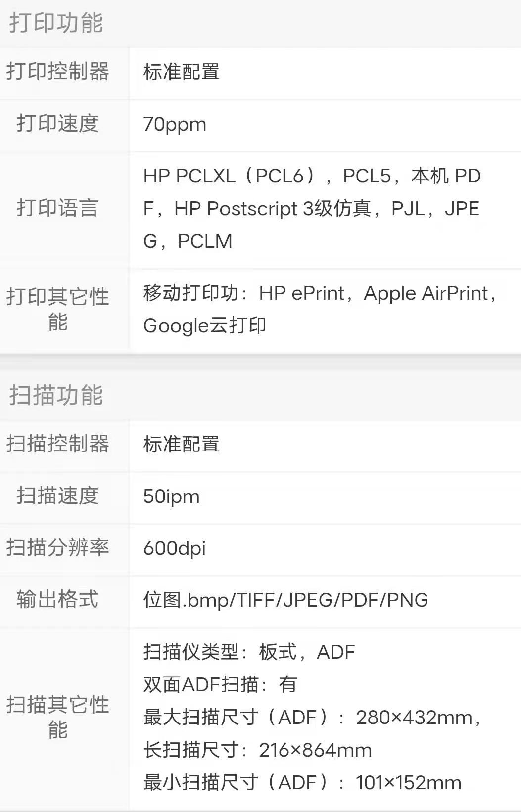
Task: Click the 打印功能 section header
Action: [x=56, y=23]
